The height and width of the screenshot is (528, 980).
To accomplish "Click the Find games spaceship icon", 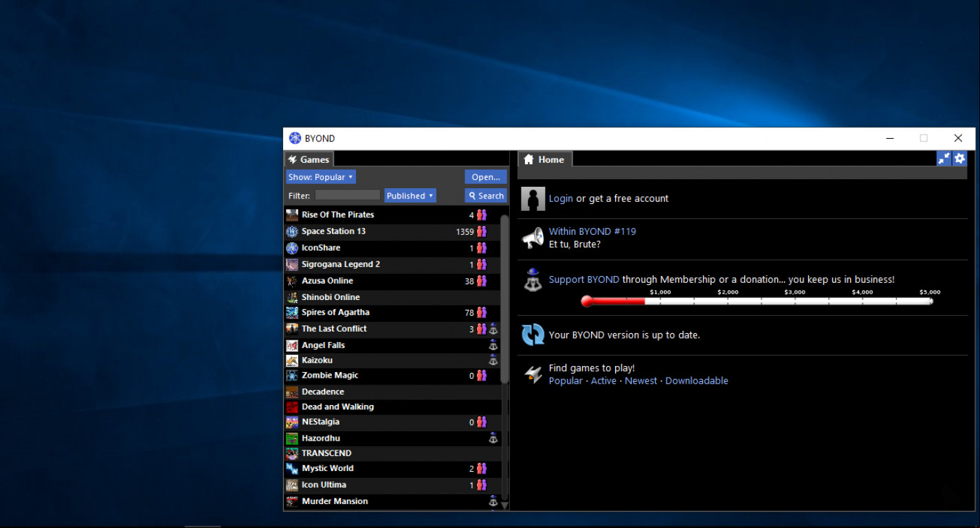I will [x=533, y=374].
